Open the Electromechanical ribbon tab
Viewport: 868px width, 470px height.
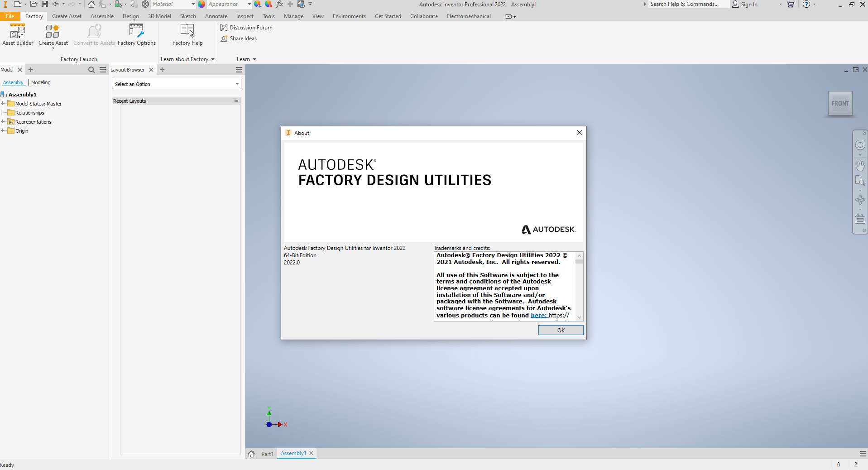tap(469, 16)
